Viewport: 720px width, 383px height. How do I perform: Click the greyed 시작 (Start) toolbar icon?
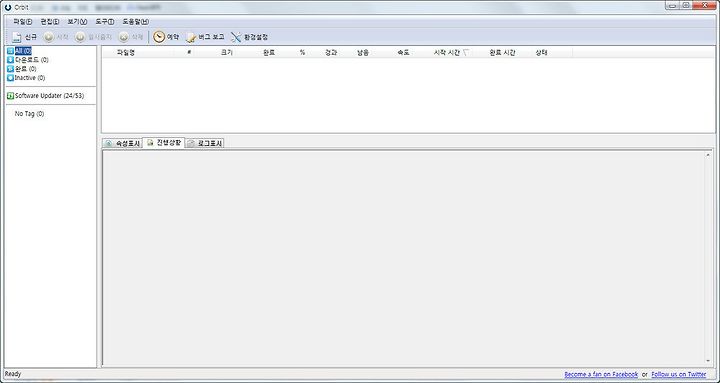(49, 37)
